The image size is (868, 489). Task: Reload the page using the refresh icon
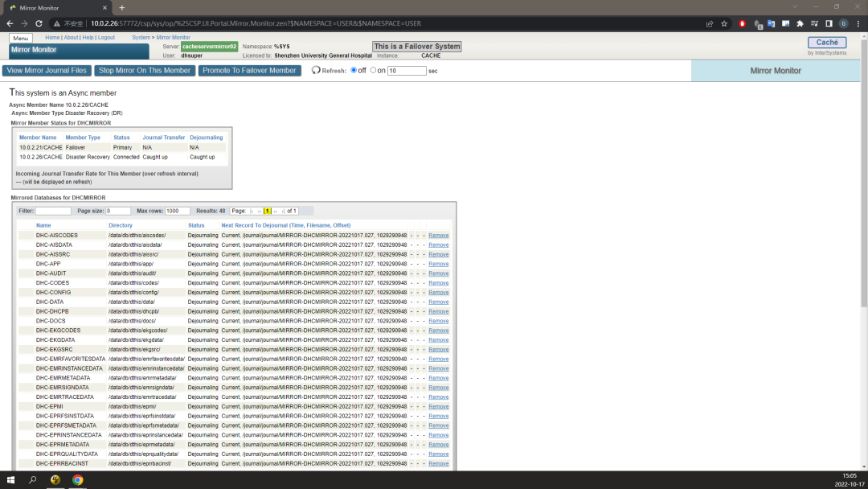click(39, 23)
